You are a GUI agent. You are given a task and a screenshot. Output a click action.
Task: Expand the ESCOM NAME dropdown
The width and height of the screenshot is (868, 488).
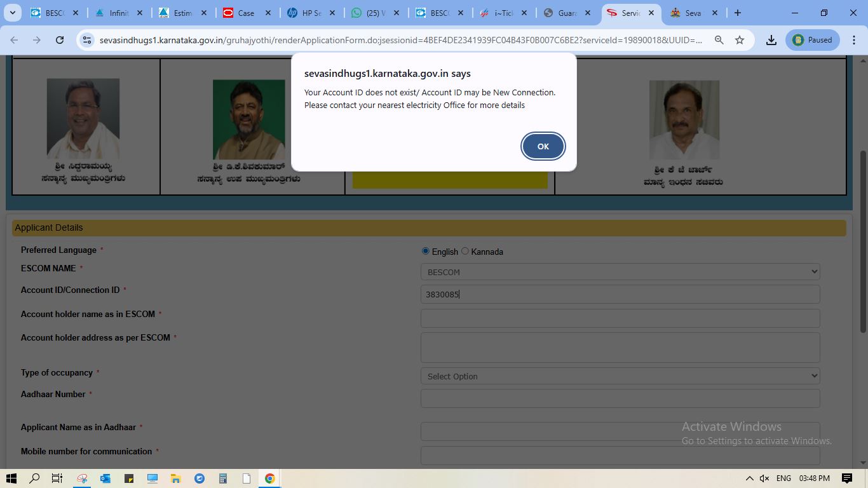tap(620, 272)
